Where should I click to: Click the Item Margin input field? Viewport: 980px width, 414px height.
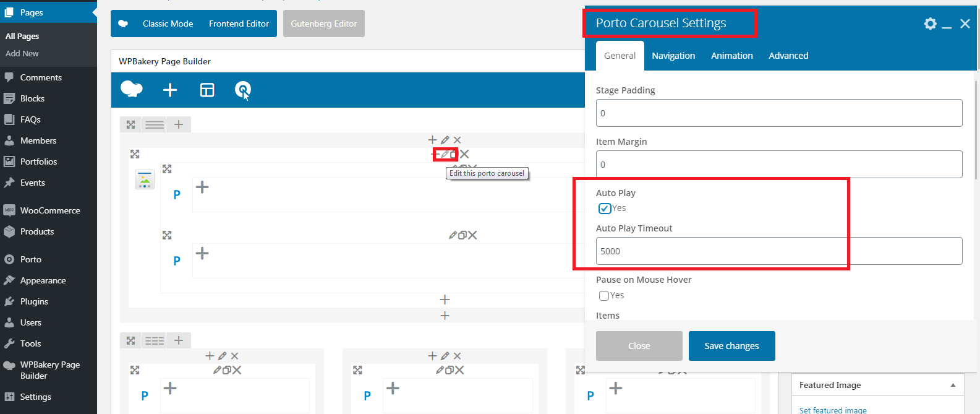[x=779, y=165]
